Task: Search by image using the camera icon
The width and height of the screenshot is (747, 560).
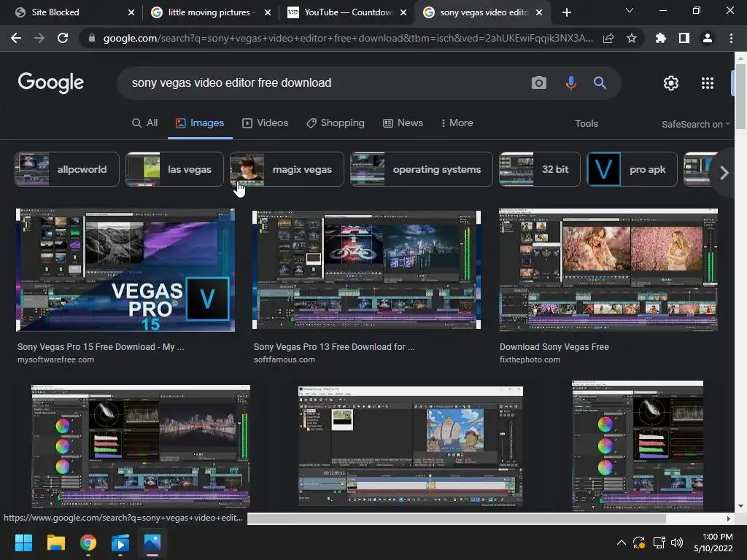Action: (539, 83)
